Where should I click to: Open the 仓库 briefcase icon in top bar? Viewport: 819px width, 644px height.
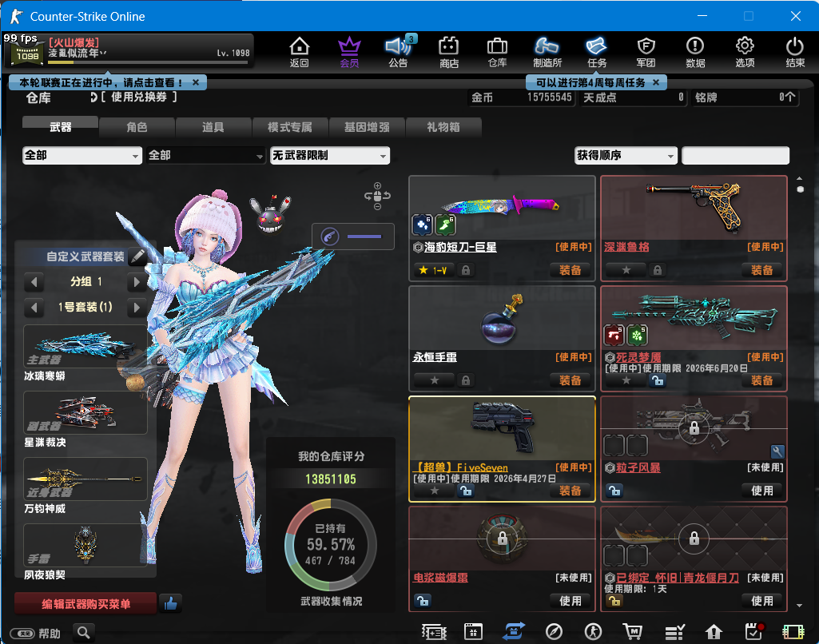(497, 52)
